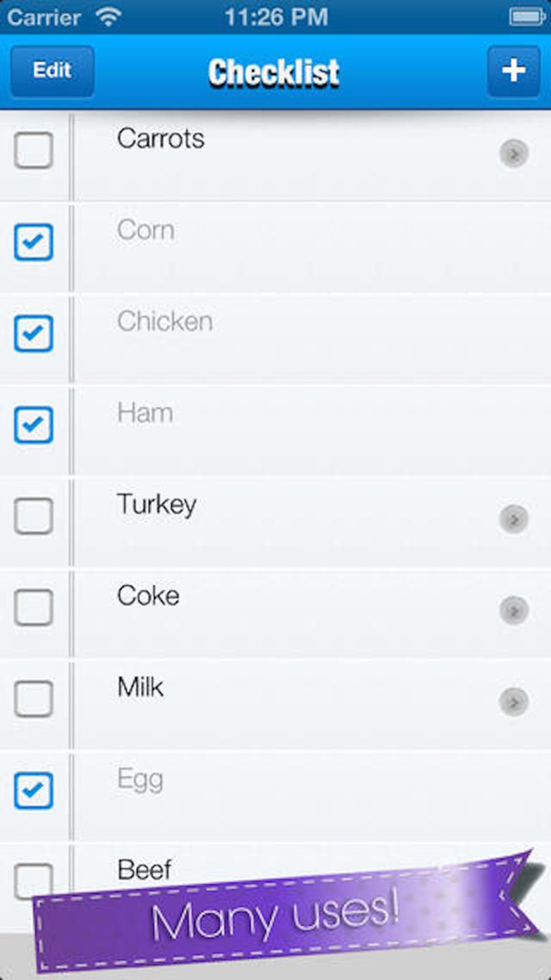This screenshot has width=551, height=980.
Task: Open the Coke detail arrow
Action: tap(514, 610)
